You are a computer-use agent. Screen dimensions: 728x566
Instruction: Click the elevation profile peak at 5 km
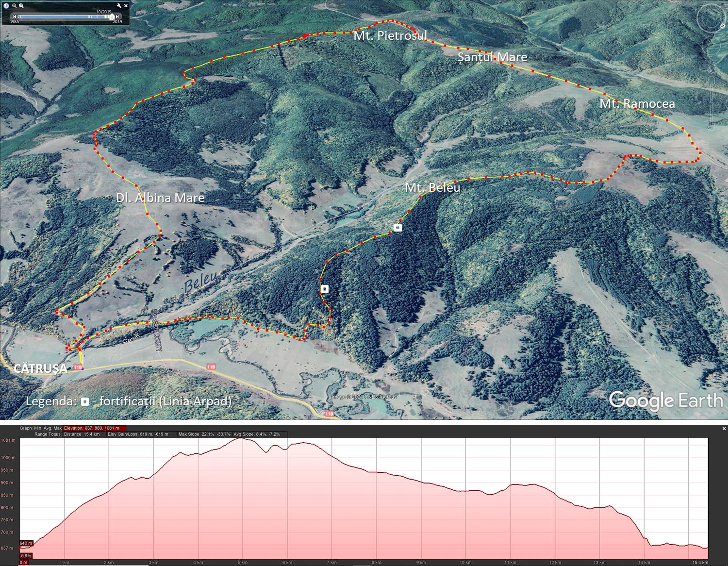(241, 438)
